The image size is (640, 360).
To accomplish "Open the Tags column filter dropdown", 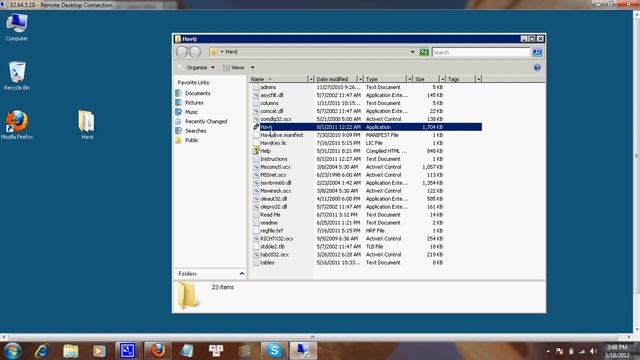I will 478,79.
